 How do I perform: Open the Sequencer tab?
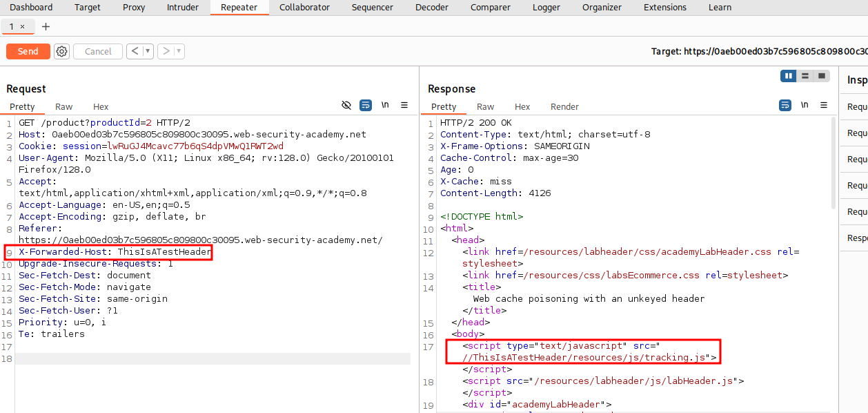(x=373, y=8)
